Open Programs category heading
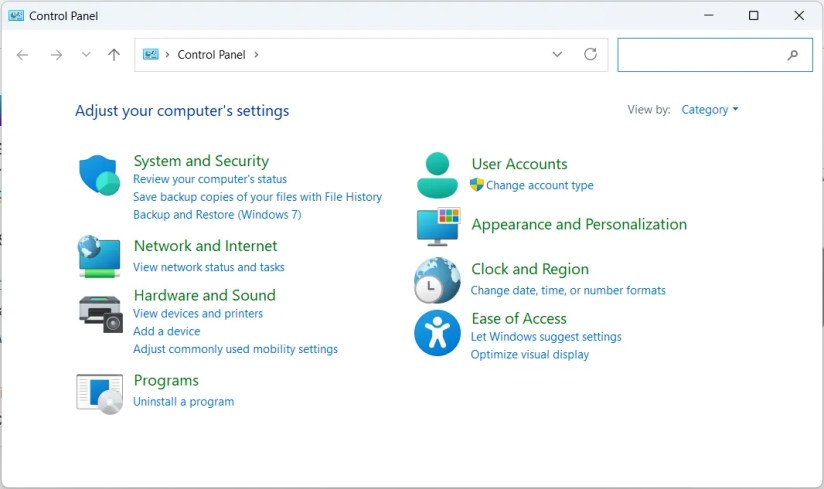This screenshot has width=824, height=489. [166, 380]
